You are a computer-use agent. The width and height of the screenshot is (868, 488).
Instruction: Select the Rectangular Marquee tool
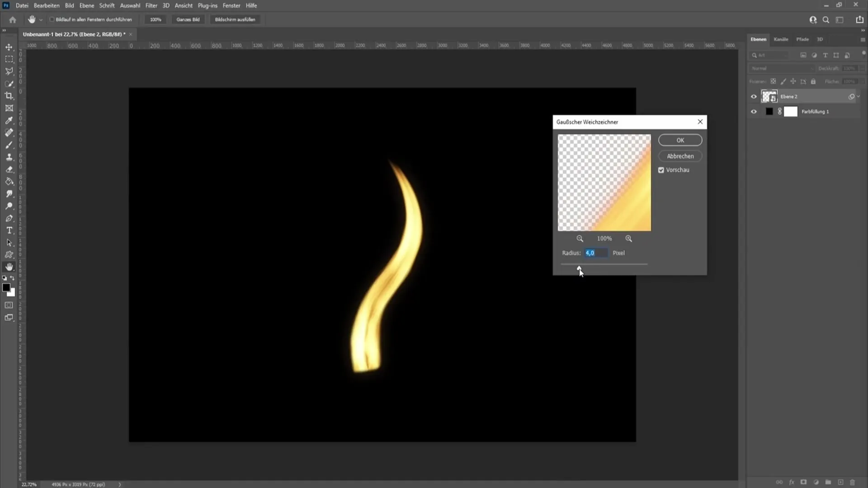point(9,59)
